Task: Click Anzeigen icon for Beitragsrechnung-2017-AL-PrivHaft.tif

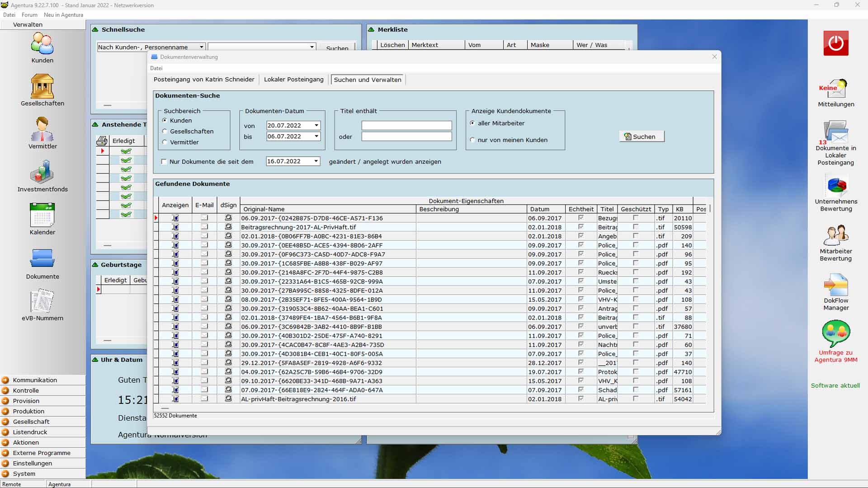Action: (x=175, y=227)
